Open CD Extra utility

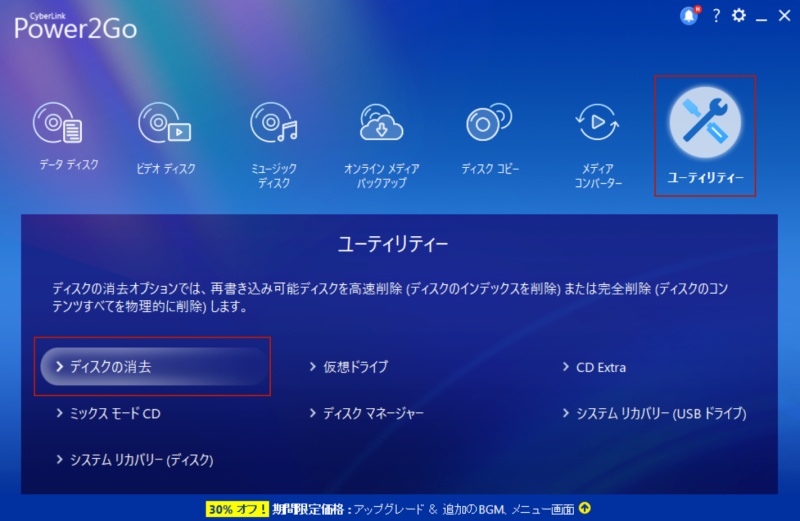pos(594,367)
